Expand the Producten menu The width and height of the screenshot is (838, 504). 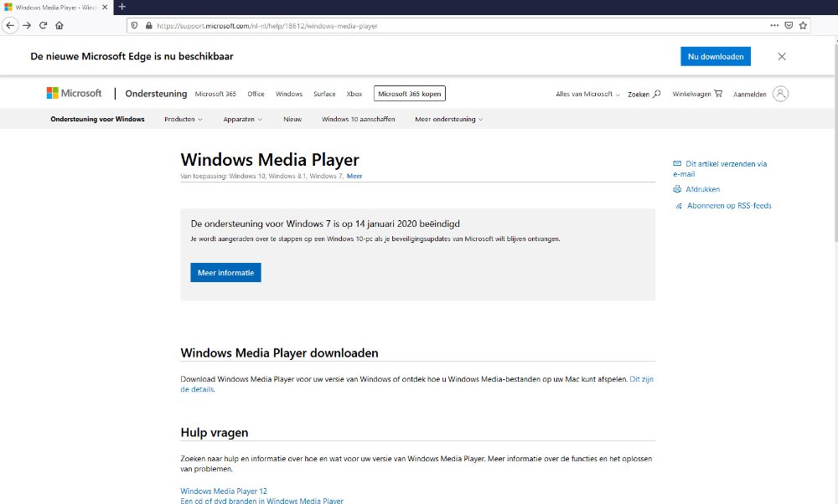tap(184, 119)
